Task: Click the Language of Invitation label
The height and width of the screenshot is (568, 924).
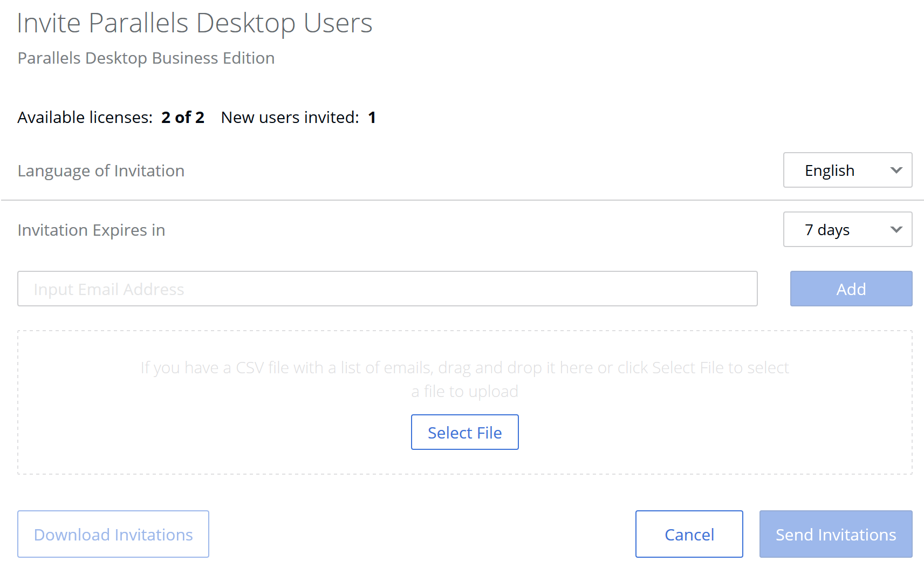Action: tap(101, 171)
